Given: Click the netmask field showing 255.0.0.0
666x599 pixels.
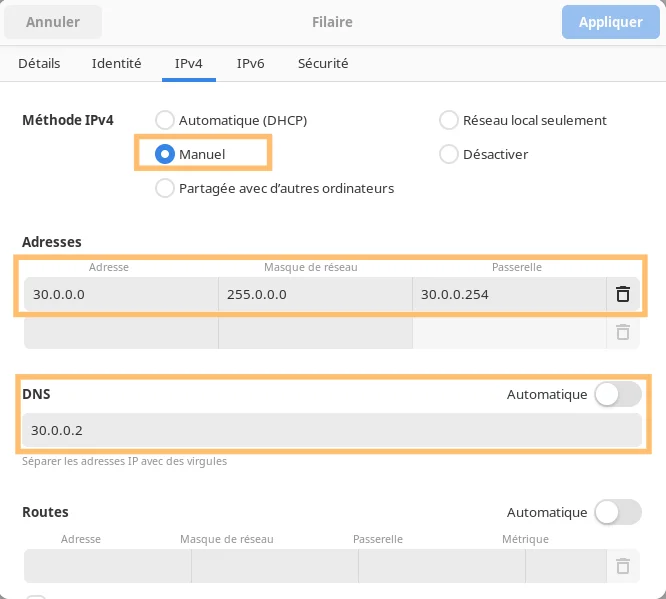Looking at the screenshot, I should point(315,294).
